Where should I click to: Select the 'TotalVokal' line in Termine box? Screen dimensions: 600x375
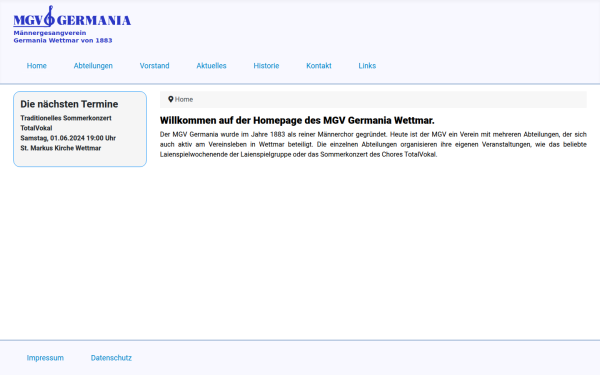[x=36, y=128]
